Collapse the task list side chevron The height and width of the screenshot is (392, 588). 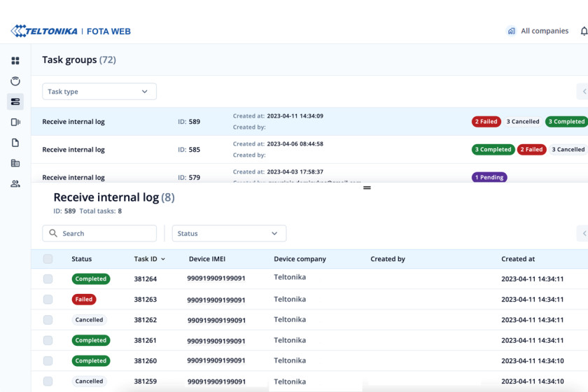coord(584,233)
